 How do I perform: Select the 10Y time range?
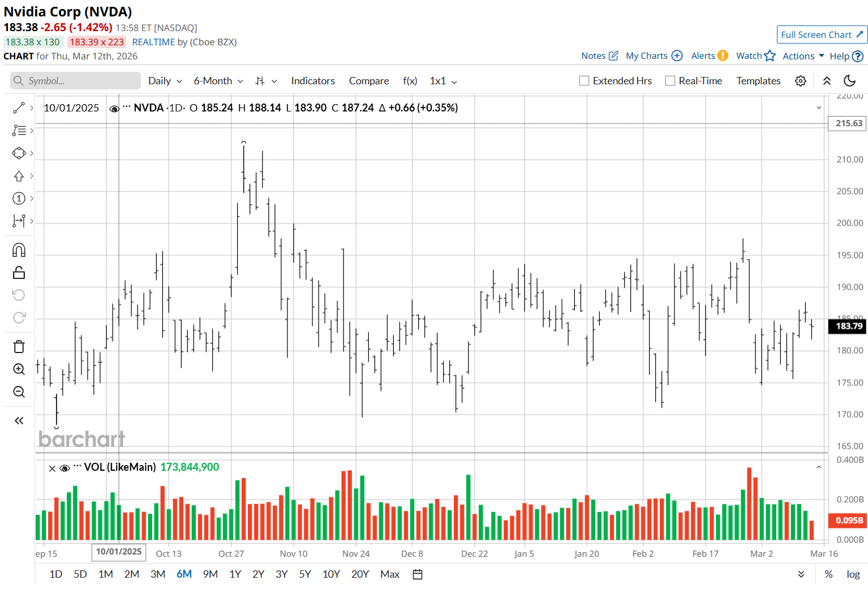click(x=331, y=574)
